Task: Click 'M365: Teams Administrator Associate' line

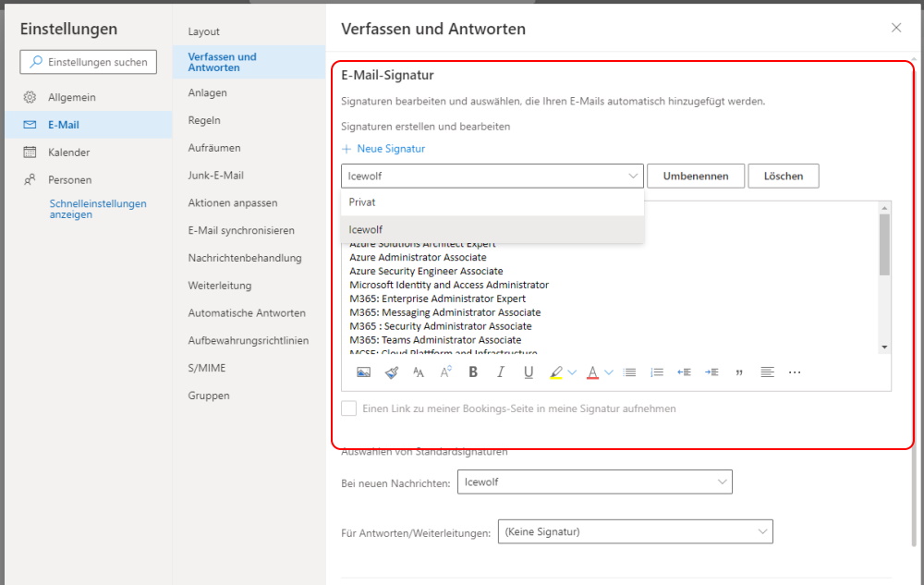Action: point(435,340)
